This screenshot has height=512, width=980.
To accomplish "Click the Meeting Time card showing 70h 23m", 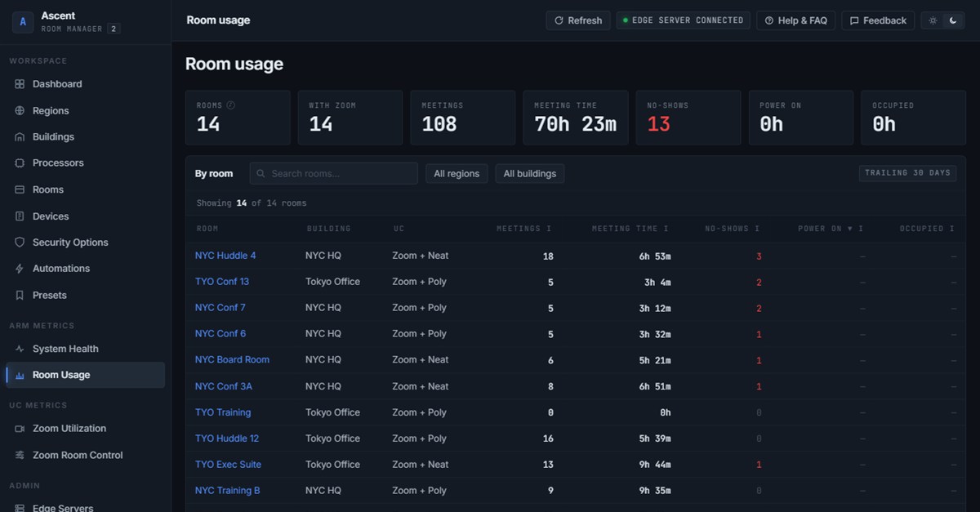I will tap(576, 118).
